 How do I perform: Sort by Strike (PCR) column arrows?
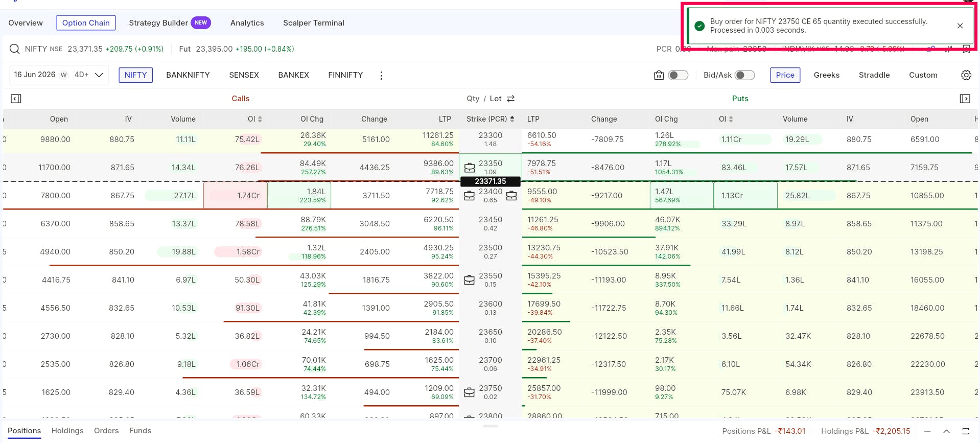coord(512,119)
